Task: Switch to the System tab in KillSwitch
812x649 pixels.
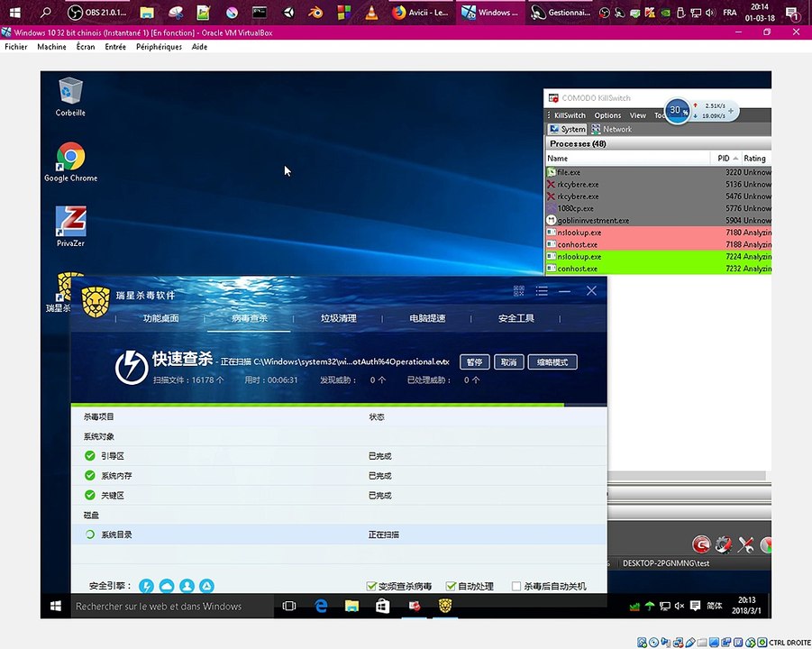Action: coord(568,129)
